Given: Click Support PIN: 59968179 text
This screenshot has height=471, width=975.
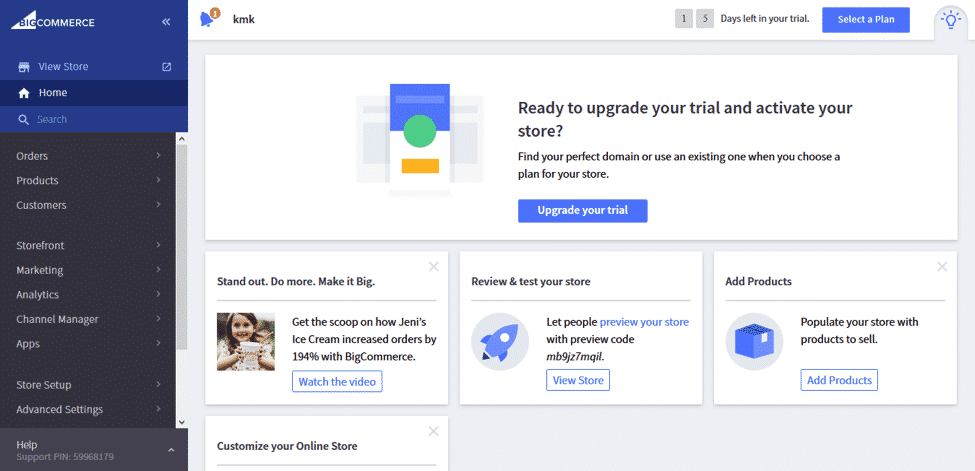Looking at the screenshot, I should click(65, 457).
